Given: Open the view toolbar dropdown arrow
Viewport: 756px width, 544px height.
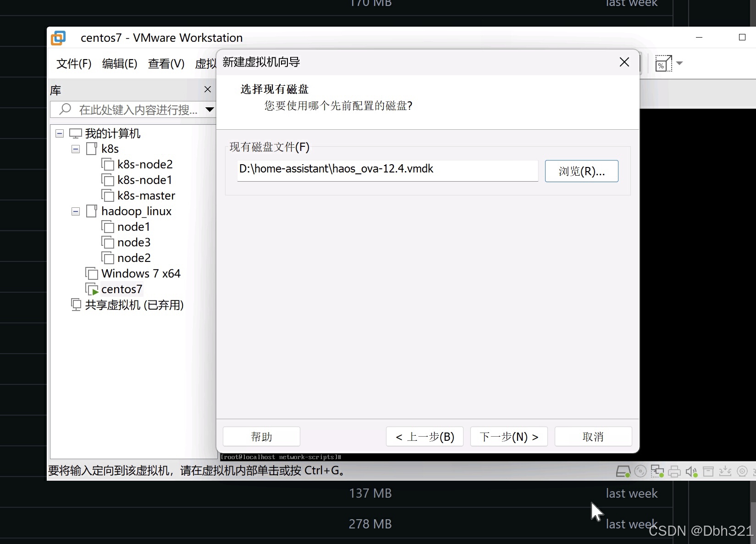Looking at the screenshot, I should [679, 63].
